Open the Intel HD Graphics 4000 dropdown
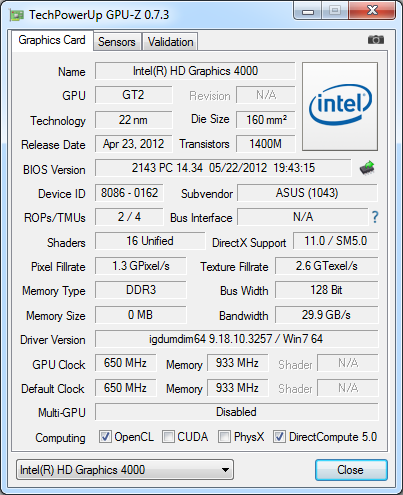 pos(125,470)
